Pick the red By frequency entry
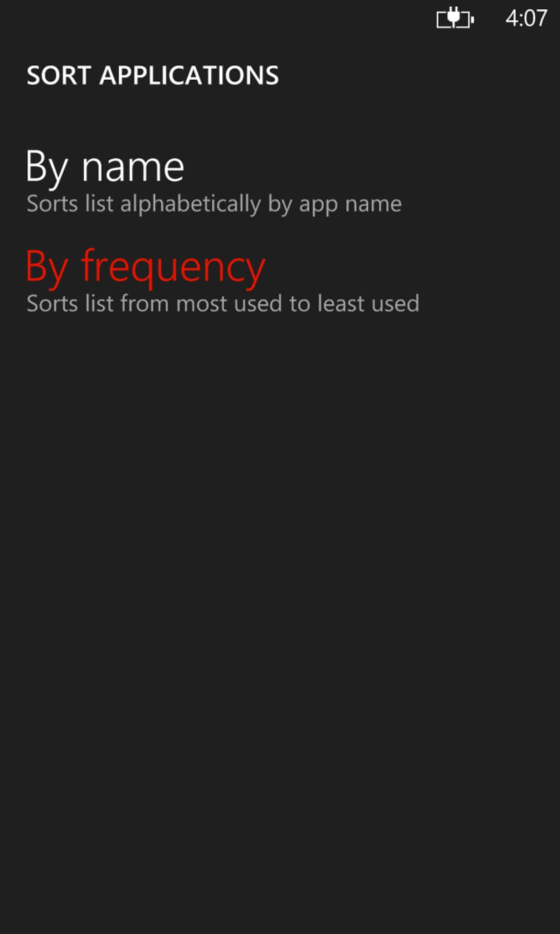Image resolution: width=560 pixels, height=934 pixels. point(145,266)
